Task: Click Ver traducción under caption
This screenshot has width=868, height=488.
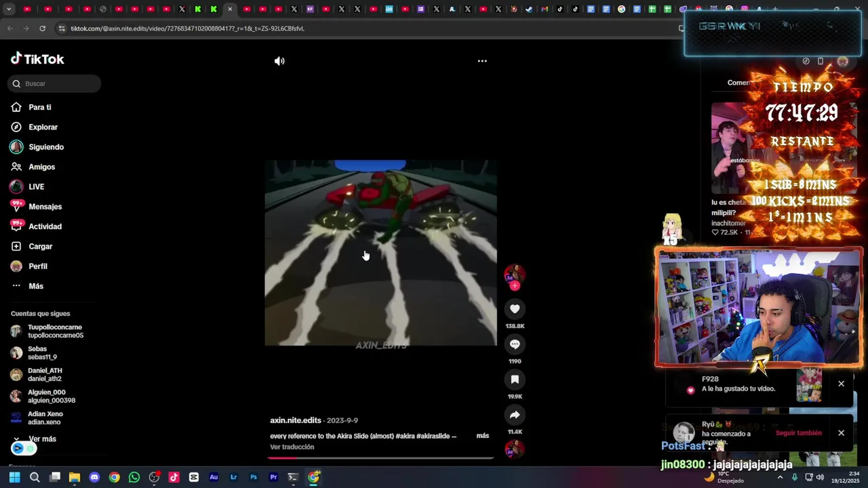Action: pyautogui.click(x=292, y=447)
